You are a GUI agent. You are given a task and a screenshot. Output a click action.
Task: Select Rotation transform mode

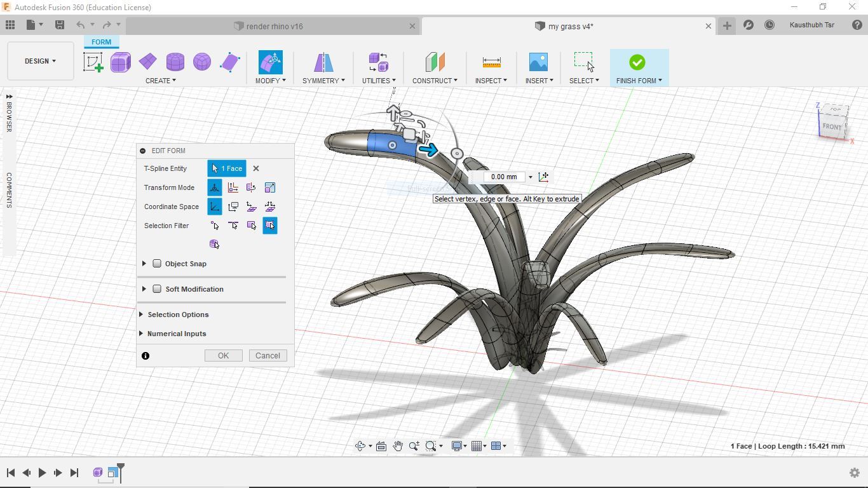coord(252,187)
